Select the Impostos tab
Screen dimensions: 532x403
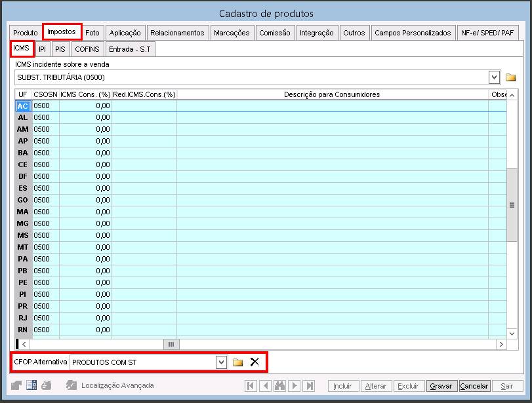(62, 32)
